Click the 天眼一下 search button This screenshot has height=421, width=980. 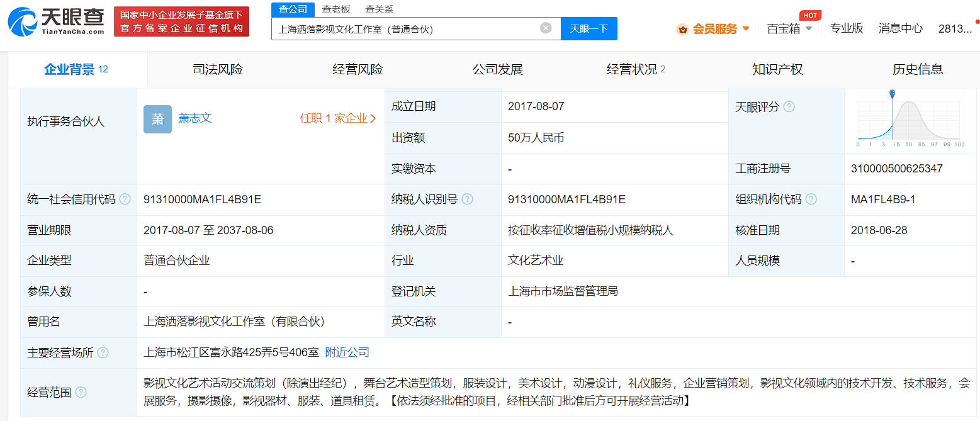[x=589, y=28]
